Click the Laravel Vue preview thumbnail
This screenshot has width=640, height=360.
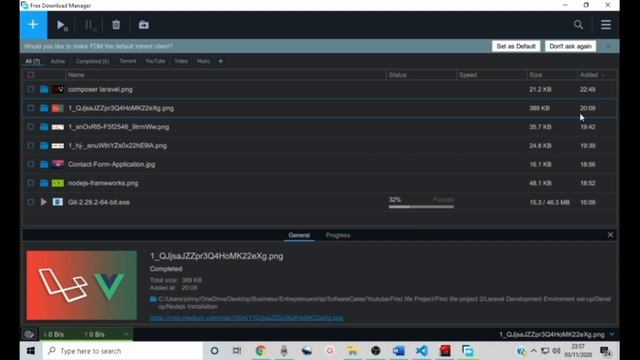[82, 285]
